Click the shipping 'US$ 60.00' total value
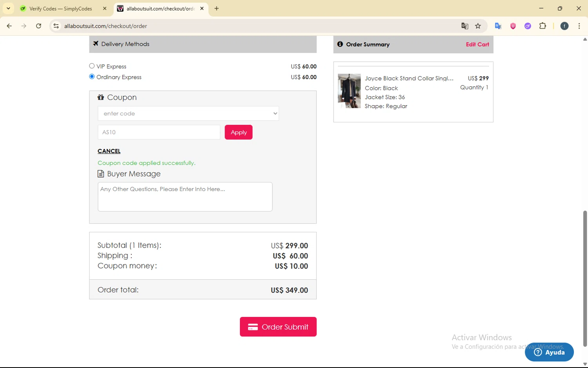 pos(290,256)
